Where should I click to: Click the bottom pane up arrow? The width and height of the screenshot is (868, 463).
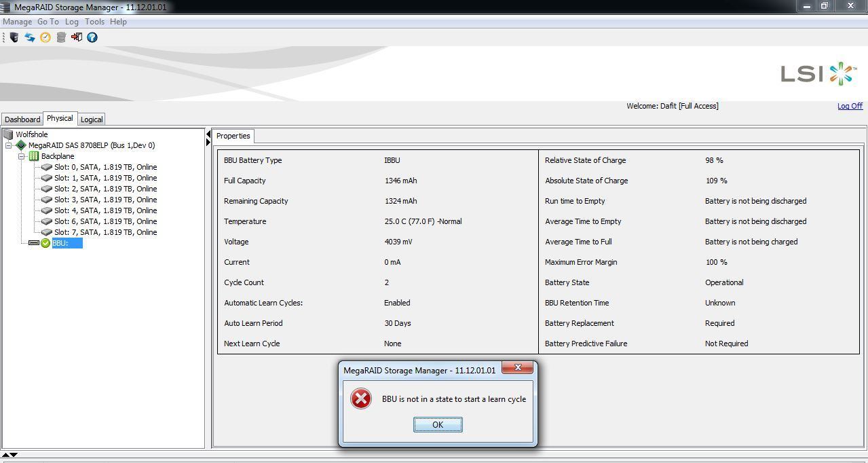(5, 455)
